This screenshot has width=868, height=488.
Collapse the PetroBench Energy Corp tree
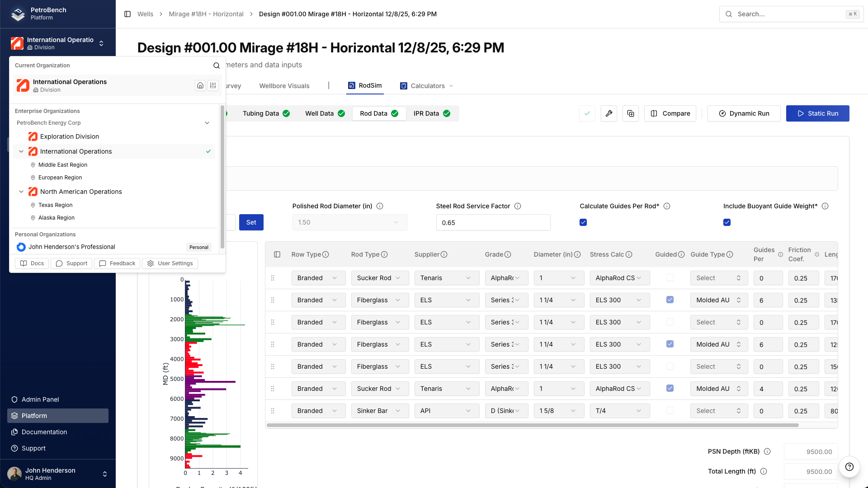[x=207, y=123]
